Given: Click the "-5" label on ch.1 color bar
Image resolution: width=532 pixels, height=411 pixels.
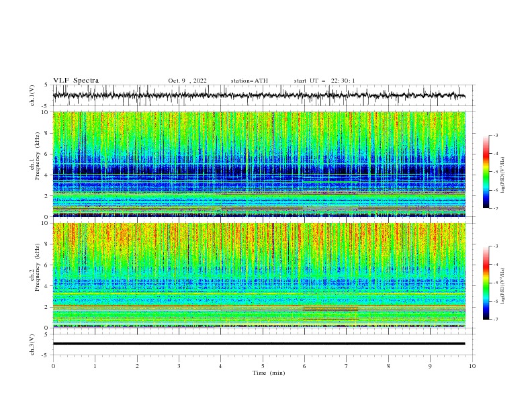Looking at the screenshot, I should click(496, 172).
